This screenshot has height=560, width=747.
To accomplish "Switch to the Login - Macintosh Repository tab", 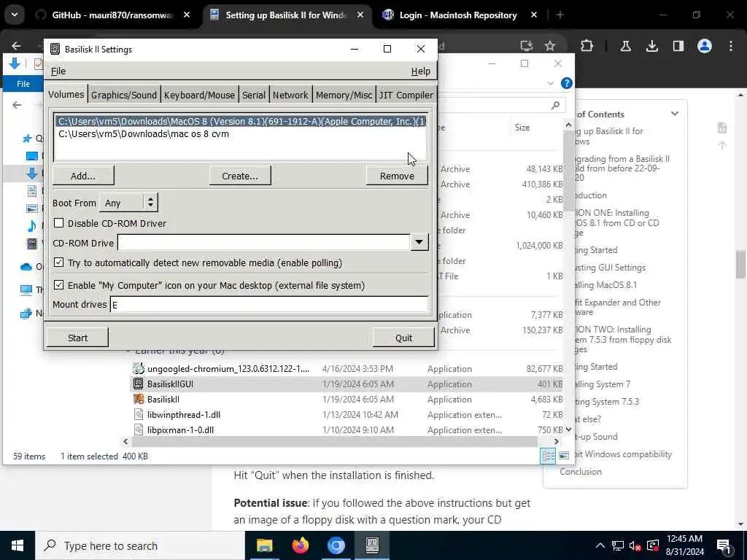I will 458,15.
